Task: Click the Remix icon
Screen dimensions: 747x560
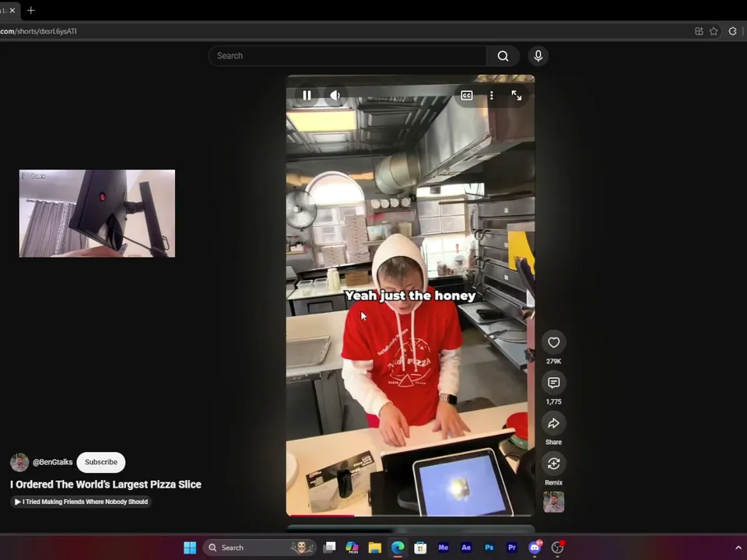Action: click(553, 464)
